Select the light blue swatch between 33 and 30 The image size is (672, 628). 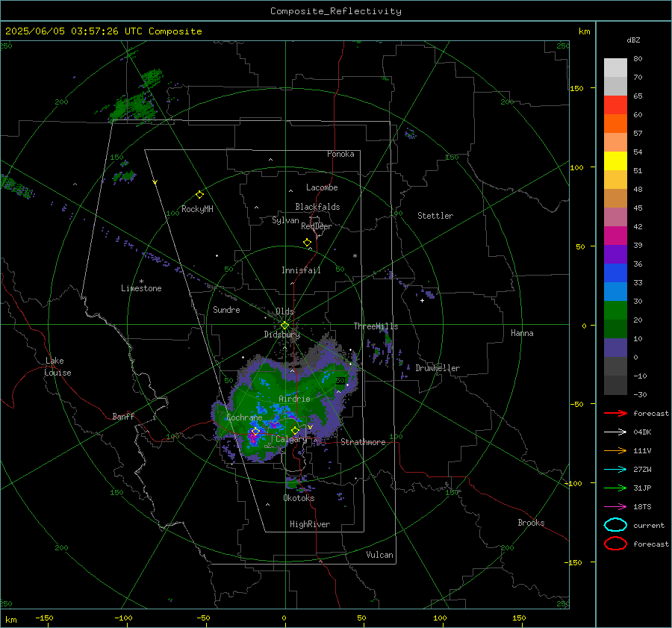tap(615, 292)
